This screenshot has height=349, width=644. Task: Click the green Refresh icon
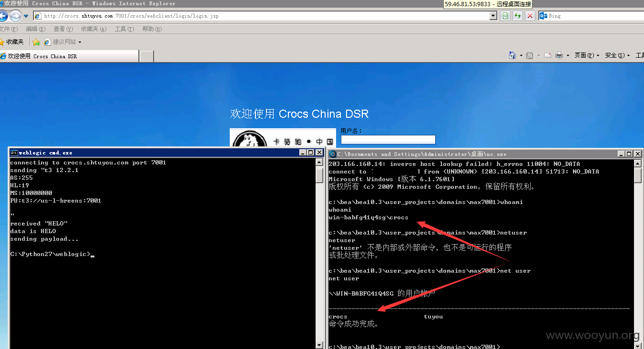[x=518, y=16]
